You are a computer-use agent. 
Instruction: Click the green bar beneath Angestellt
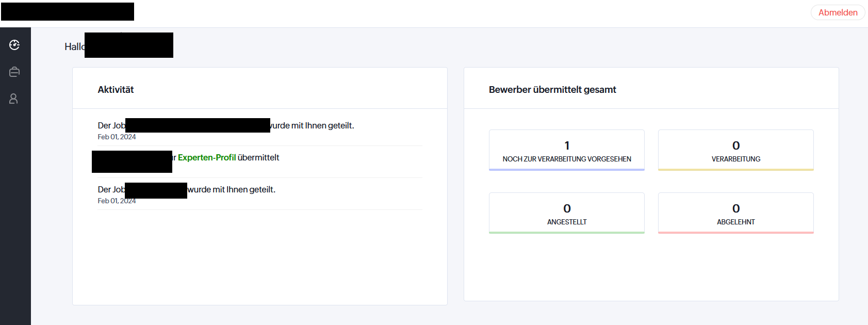point(567,233)
